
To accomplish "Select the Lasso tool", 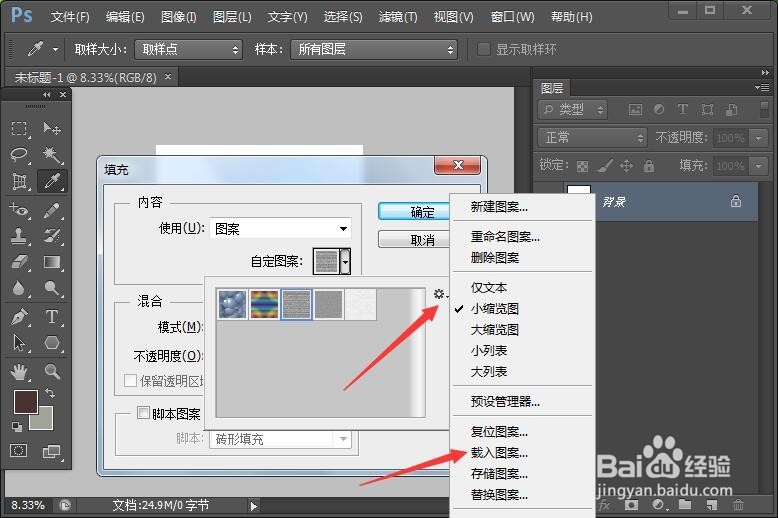I will pos(19,154).
